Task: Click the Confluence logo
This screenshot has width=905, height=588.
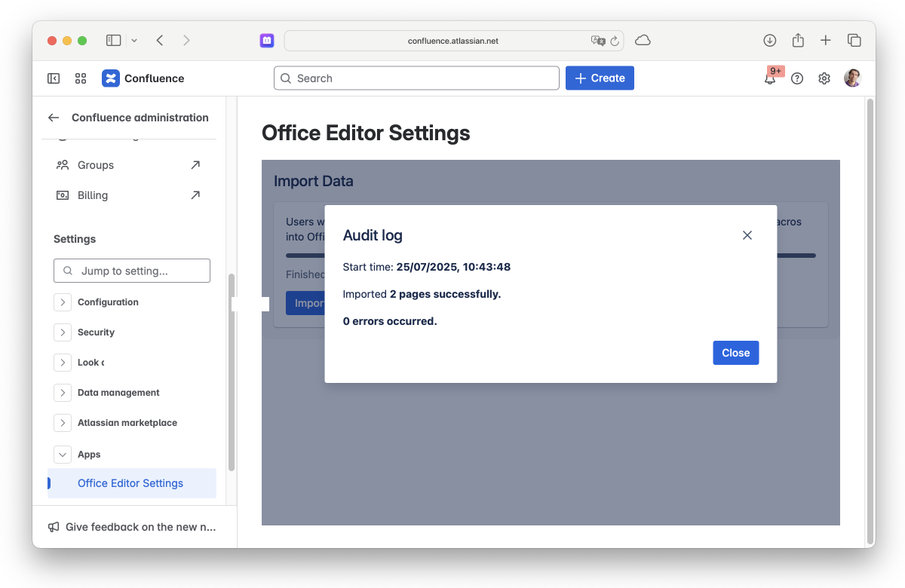Action: tap(143, 78)
